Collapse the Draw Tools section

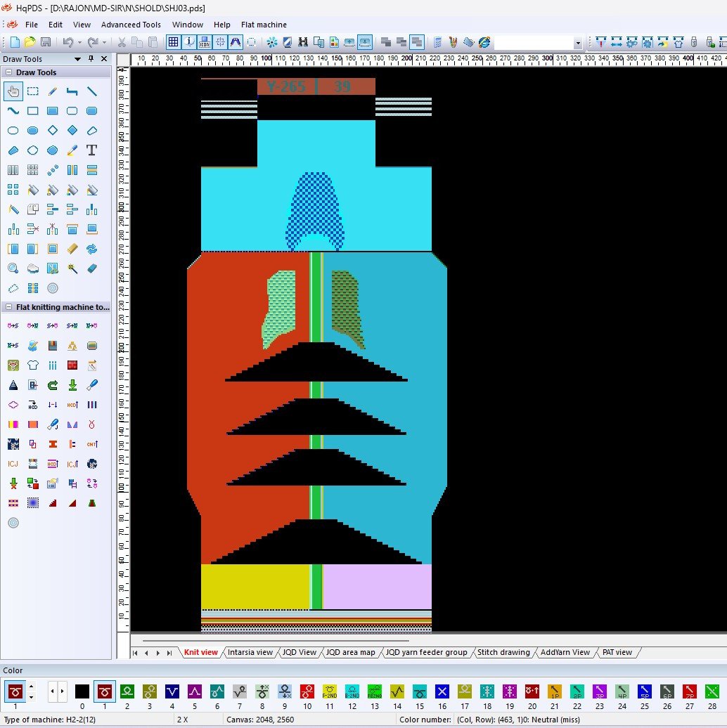coord(8,72)
